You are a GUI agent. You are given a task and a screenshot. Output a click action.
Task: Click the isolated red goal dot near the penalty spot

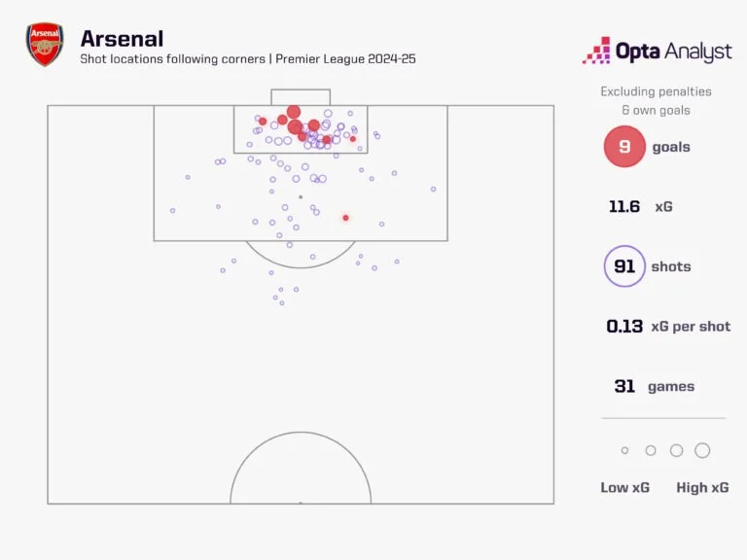click(345, 218)
